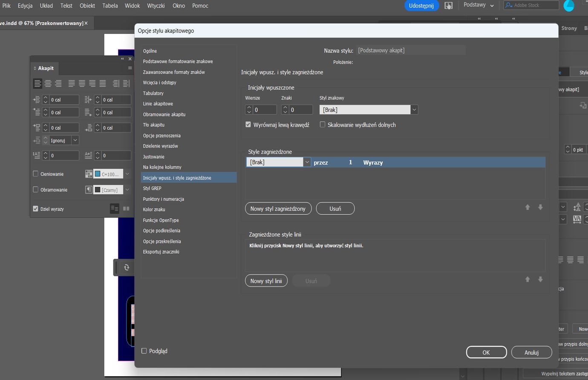
Task: Open Podstawy workspace switcher
Action: tap(478, 5)
